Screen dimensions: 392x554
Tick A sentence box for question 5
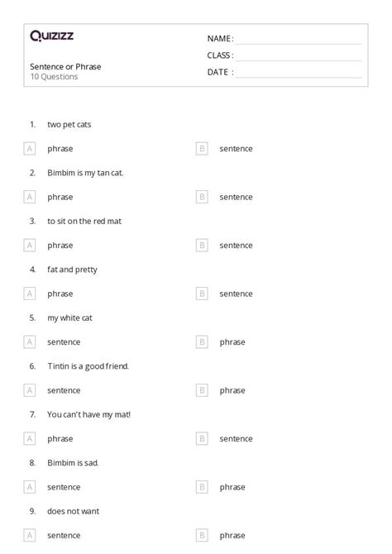click(30, 342)
